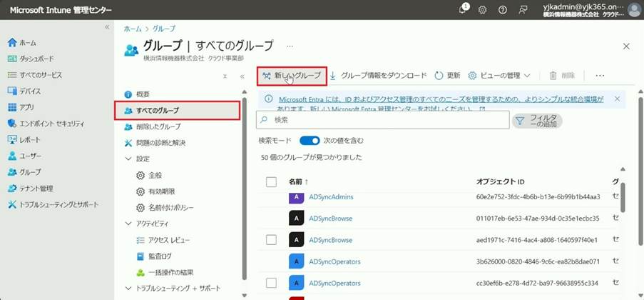Click the scroll-up arrow above table
Viewport: 644px width, 300px height.
(623, 169)
